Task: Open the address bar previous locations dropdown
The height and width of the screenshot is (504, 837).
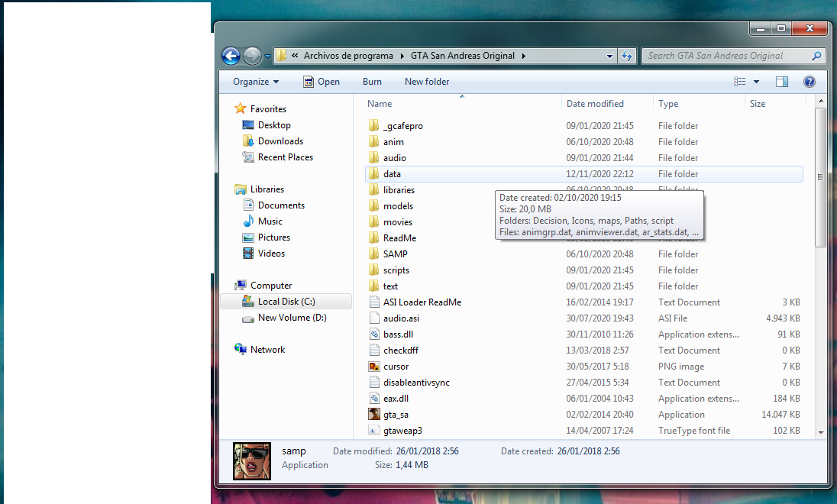Action: click(x=609, y=56)
